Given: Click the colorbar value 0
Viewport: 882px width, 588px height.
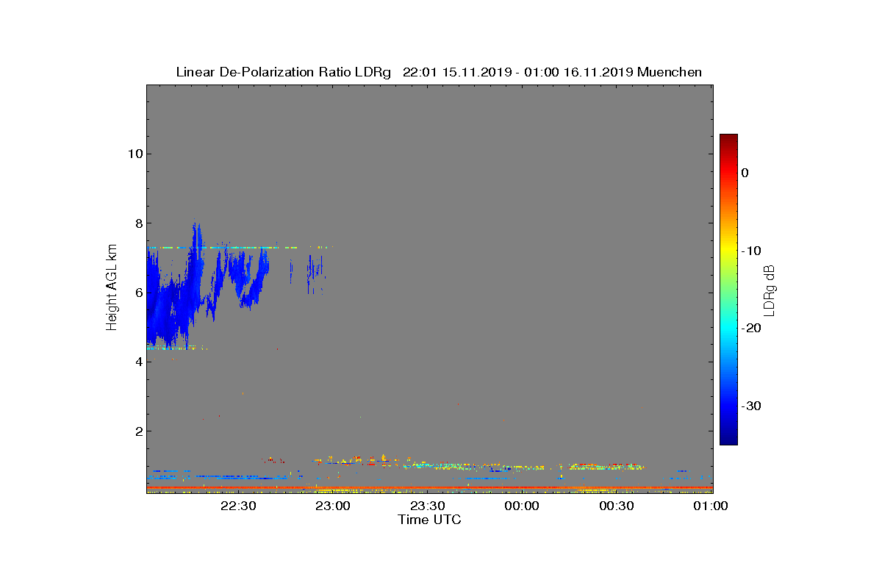Looking at the screenshot, I should click(745, 173).
